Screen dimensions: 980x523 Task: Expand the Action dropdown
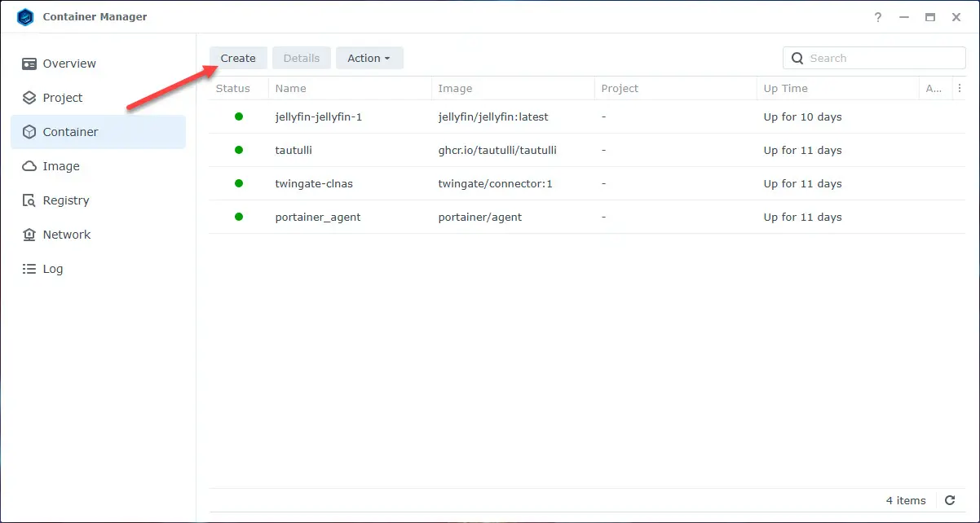[x=369, y=58]
